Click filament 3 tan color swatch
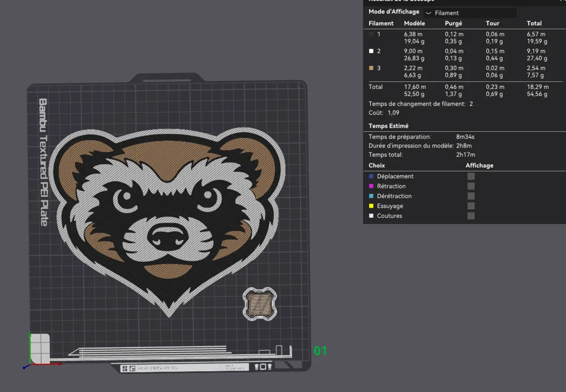This screenshot has width=566, height=392. 371,68
